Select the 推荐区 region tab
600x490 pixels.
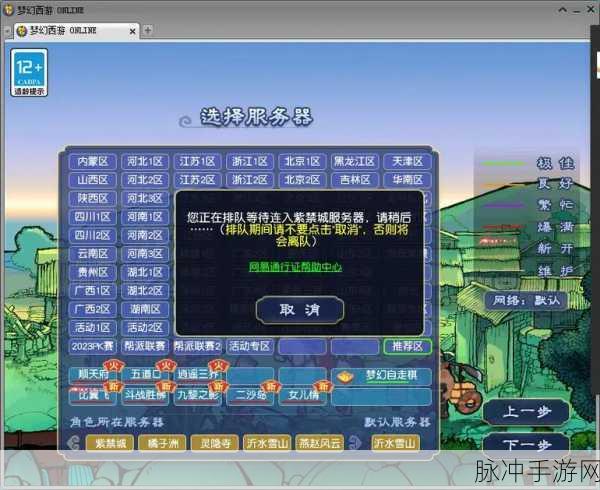(x=408, y=347)
